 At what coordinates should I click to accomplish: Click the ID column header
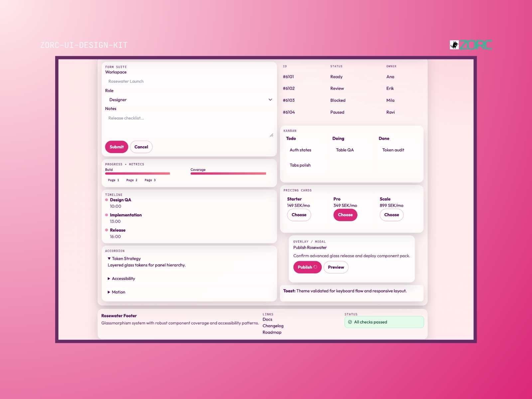(x=285, y=66)
